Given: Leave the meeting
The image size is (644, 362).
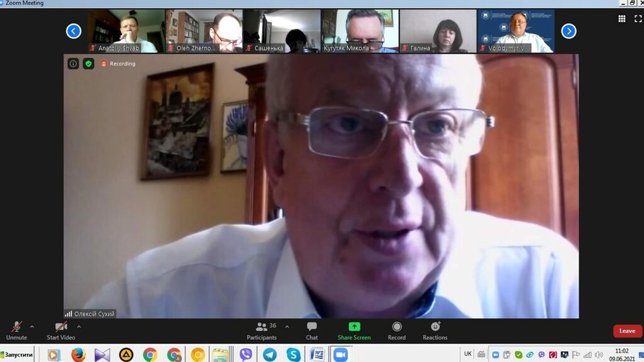Looking at the screenshot, I should click(627, 331).
